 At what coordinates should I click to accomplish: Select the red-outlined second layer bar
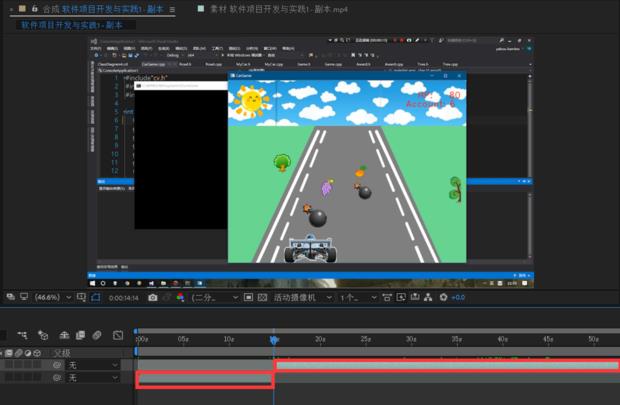(204, 380)
